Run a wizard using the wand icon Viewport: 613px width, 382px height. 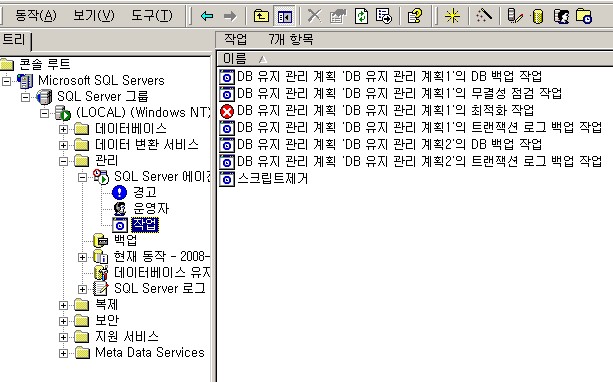484,16
